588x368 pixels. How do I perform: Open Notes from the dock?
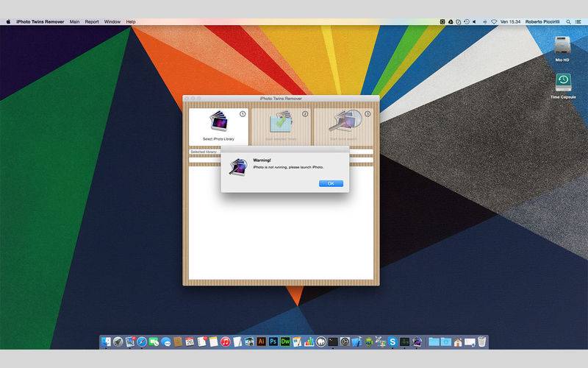(x=213, y=342)
